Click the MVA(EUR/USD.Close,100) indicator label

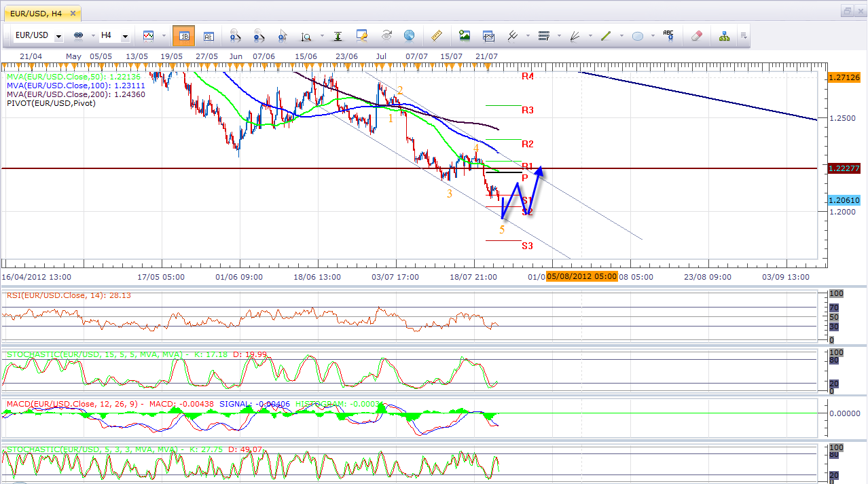point(75,86)
